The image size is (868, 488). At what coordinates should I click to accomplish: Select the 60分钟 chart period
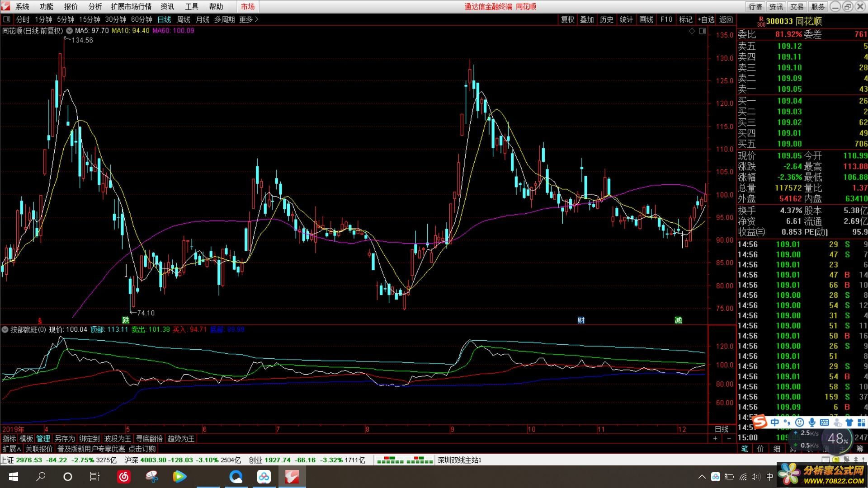pyautogui.click(x=142, y=19)
